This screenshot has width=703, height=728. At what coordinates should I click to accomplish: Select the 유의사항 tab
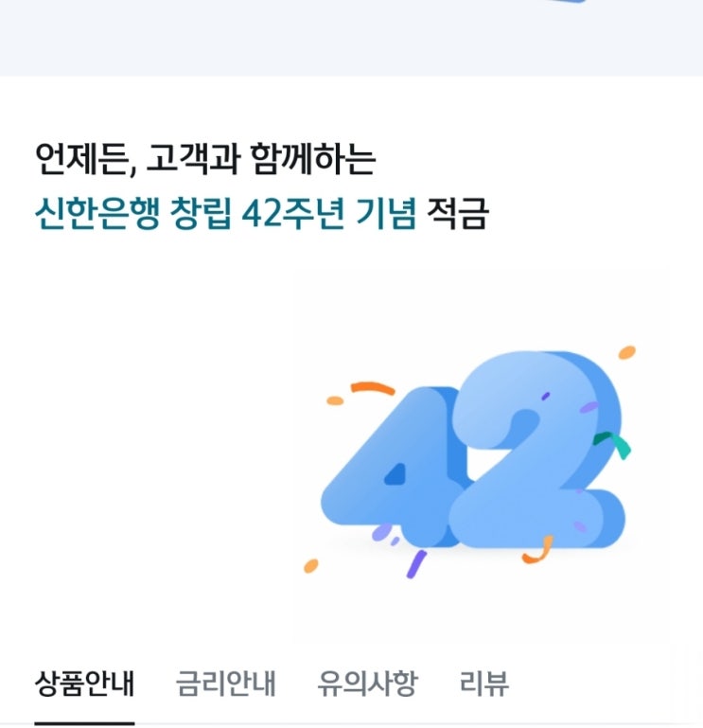(367, 683)
